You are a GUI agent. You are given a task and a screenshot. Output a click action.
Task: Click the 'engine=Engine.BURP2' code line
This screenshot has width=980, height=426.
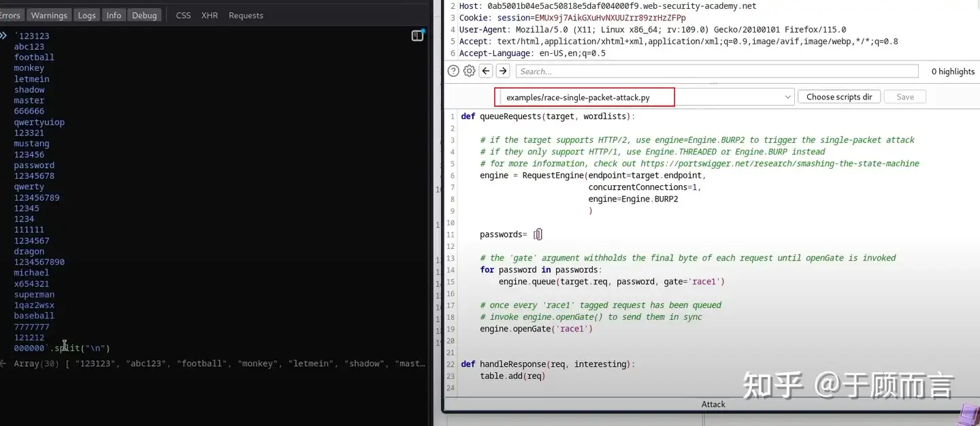(x=633, y=199)
